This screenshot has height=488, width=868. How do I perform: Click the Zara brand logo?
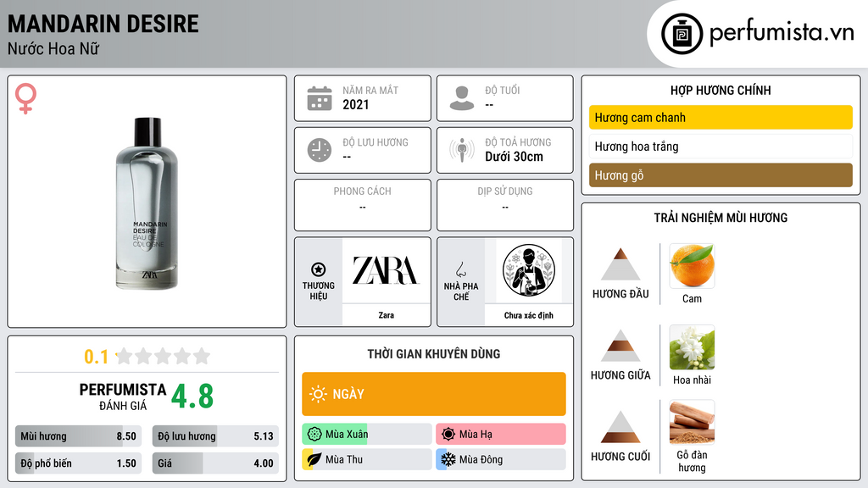pyautogui.click(x=386, y=270)
